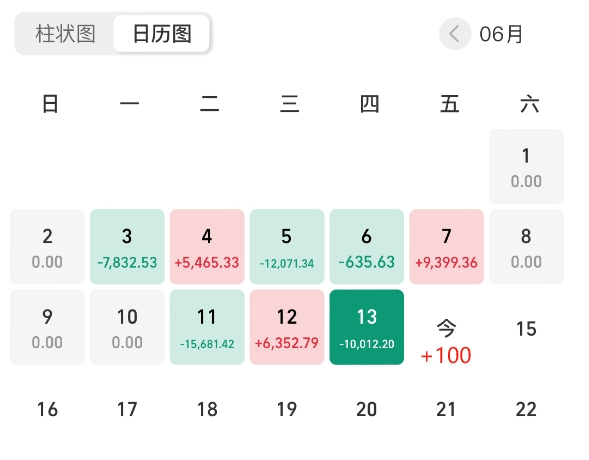Screen dimensions: 589x460
Task: Open June 3 with loss -7,832.53
Action: coord(127,247)
